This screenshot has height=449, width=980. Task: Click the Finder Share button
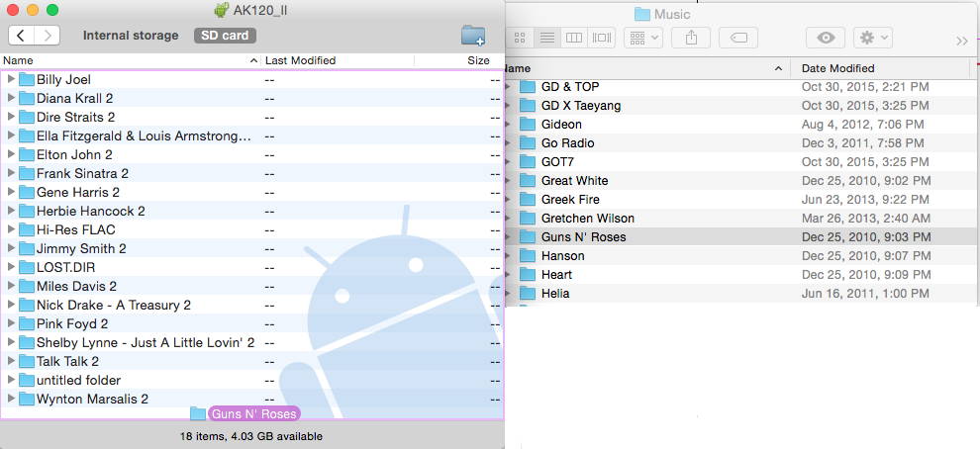[x=691, y=39]
